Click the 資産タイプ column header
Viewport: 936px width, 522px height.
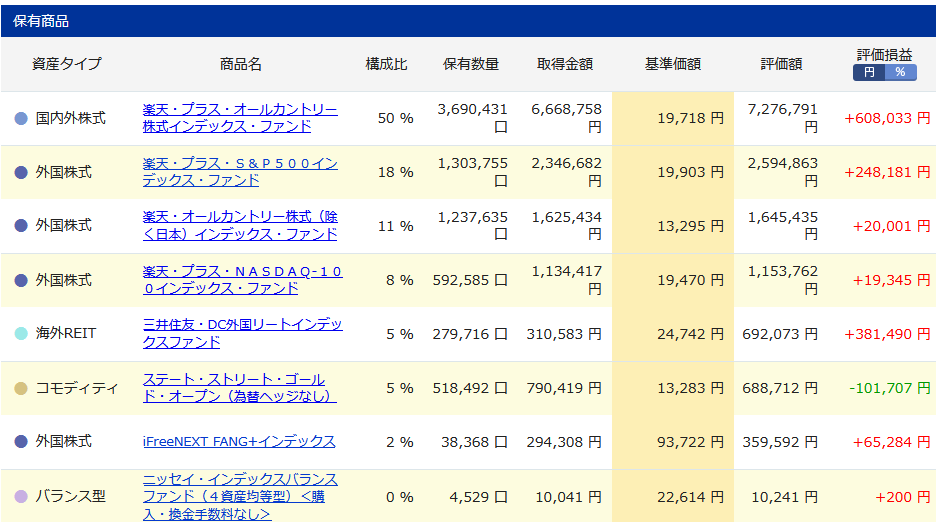point(67,64)
